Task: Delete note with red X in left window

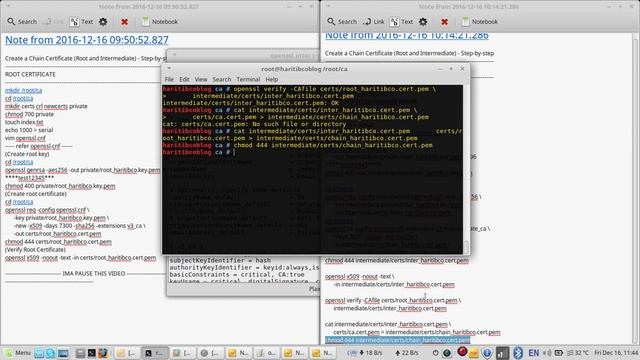Action: coord(124,22)
